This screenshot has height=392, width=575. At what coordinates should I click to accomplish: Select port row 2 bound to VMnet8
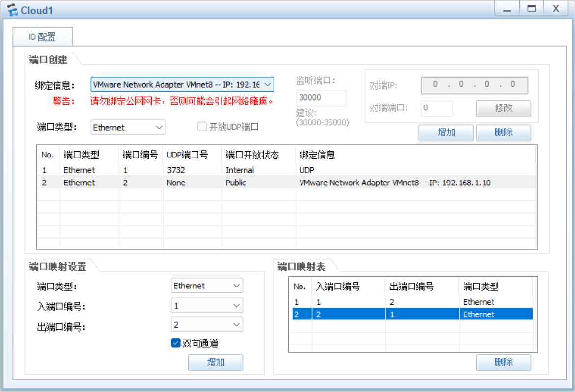coord(286,183)
